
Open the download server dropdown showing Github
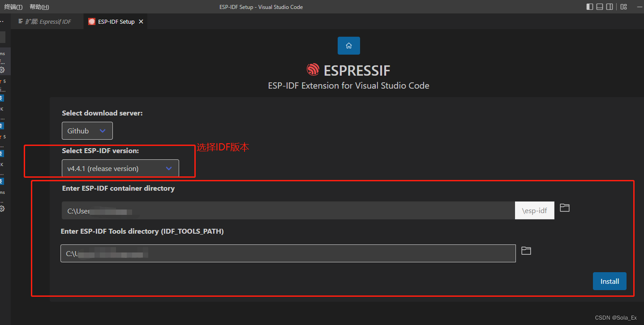pyautogui.click(x=87, y=131)
